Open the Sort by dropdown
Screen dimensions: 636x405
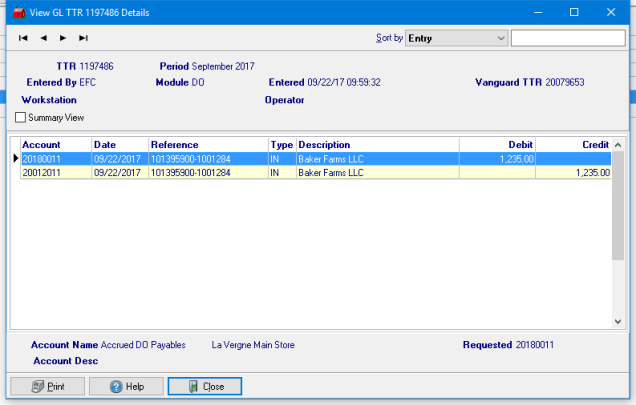click(x=456, y=38)
